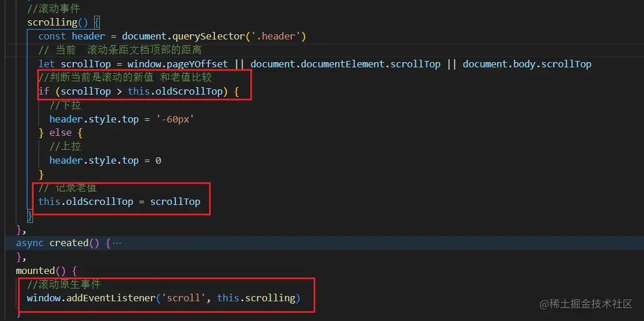Click 'addEventListener' method call

(110, 298)
